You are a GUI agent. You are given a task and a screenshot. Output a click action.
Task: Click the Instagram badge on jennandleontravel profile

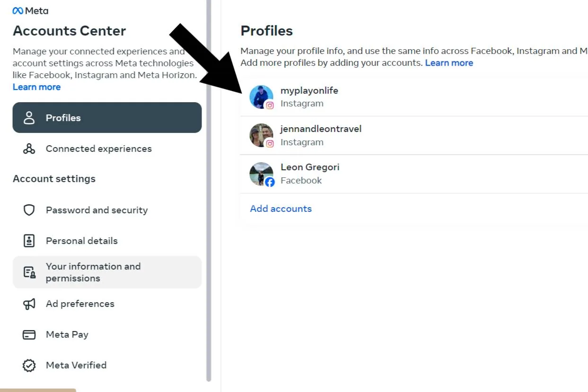coord(271,144)
